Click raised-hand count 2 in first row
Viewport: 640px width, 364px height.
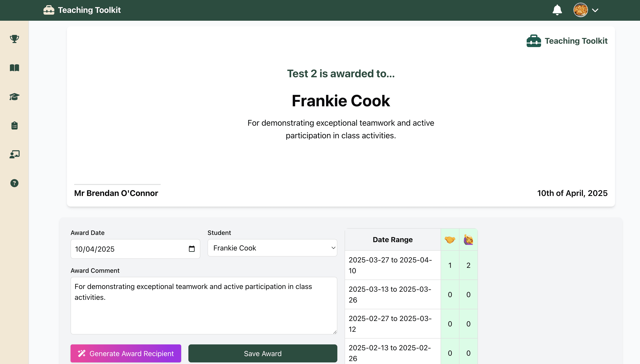coord(468,265)
